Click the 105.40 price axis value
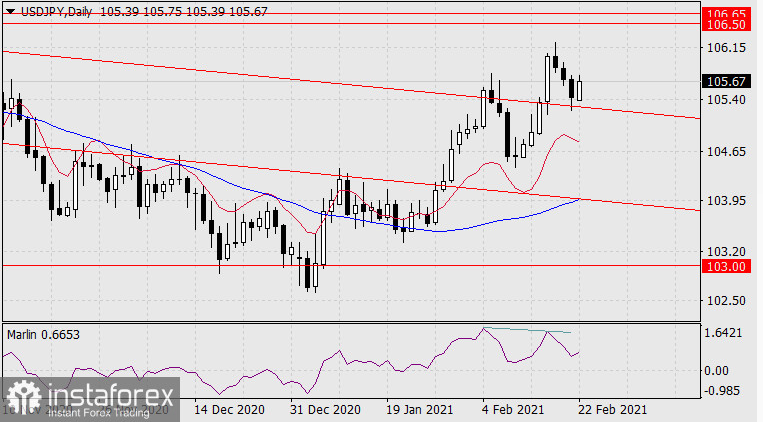The width and height of the screenshot is (763, 422). click(x=726, y=99)
